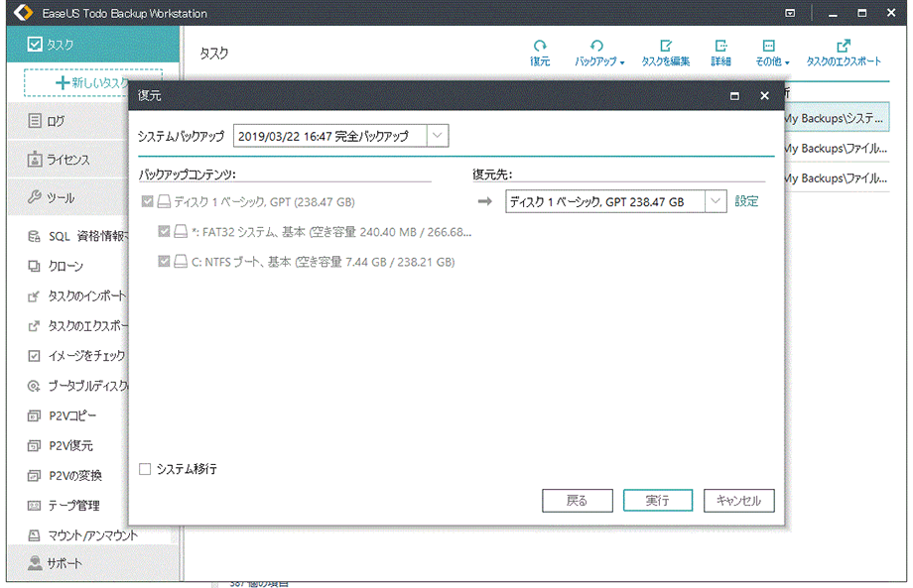This screenshot has width=913, height=588.
Task: Open the サポート sidebar section
Action: pos(93,563)
